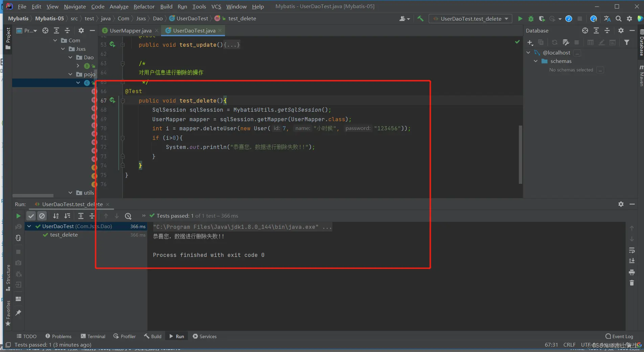Open Problems tool window
The width and height of the screenshot is (644, 352).
click(x=58, y=336)
